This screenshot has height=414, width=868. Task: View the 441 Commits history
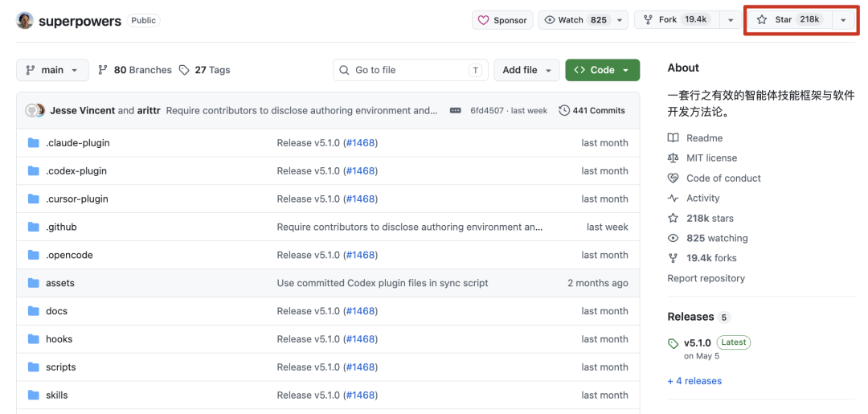[x=592, y=111]
